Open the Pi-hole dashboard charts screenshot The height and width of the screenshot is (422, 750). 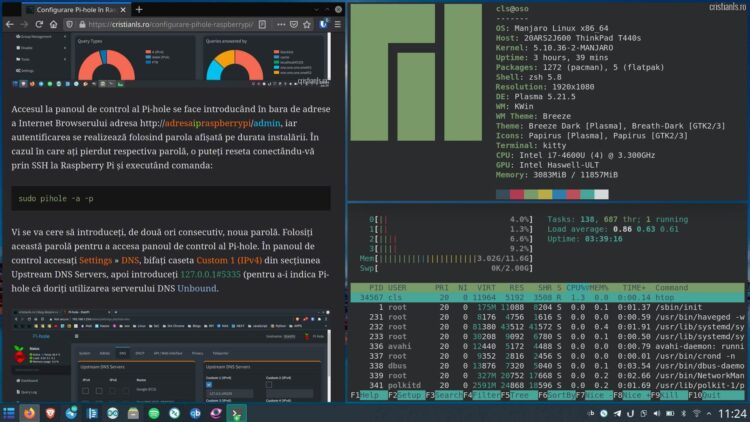tap(171, 60)
